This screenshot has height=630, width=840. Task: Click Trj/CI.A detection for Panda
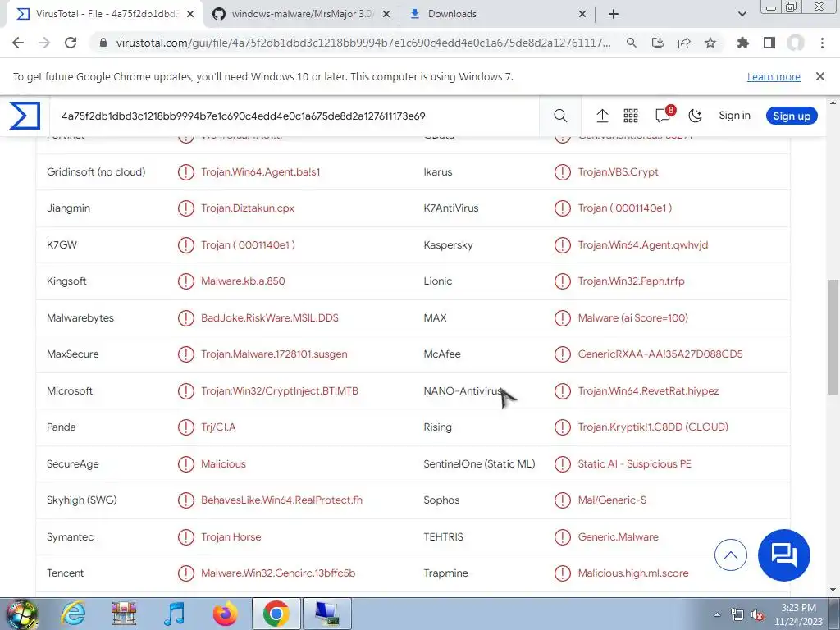tap(218, 427)
